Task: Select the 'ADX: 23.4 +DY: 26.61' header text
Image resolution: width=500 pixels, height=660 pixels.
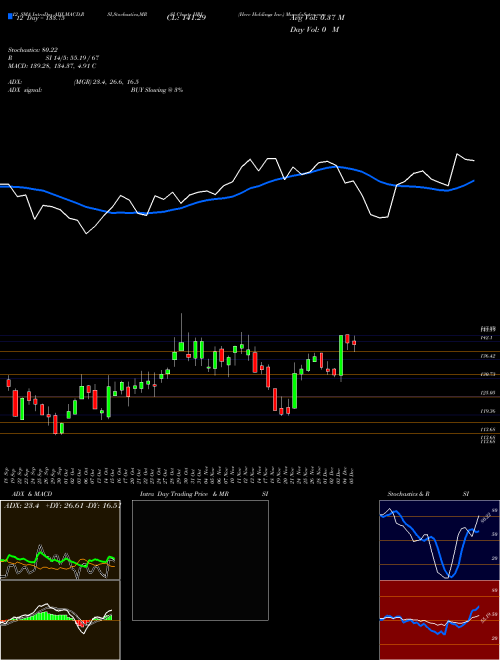Action: 45,506
